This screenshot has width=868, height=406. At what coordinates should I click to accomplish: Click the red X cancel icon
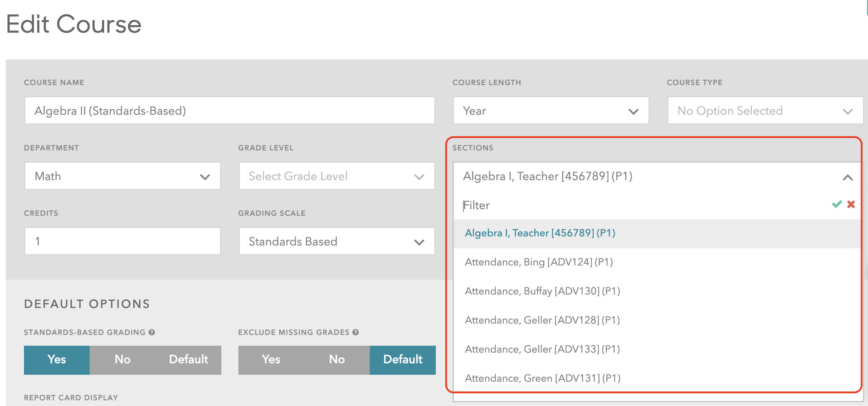[851, 204]
